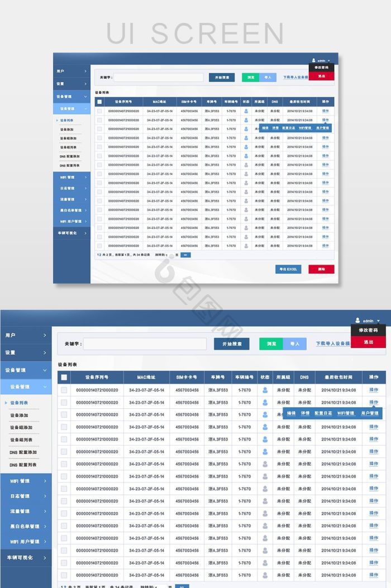
Task: Click the 开始搜索 button in the small preview
Action: [222, 77]
